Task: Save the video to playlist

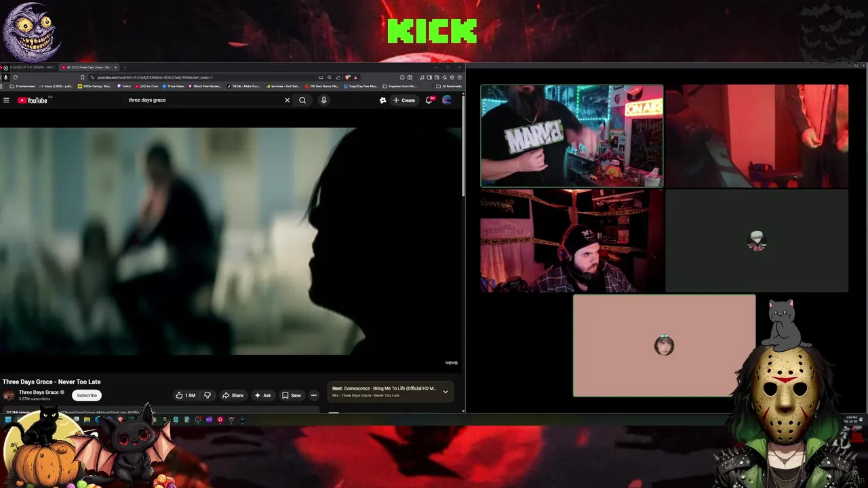Action: pyautogui.click(x=292, y=395)
